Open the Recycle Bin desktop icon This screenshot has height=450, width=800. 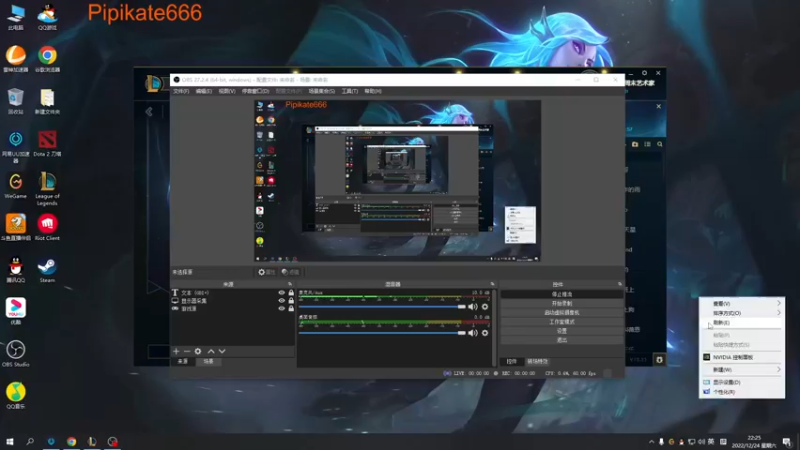point(16,101)
